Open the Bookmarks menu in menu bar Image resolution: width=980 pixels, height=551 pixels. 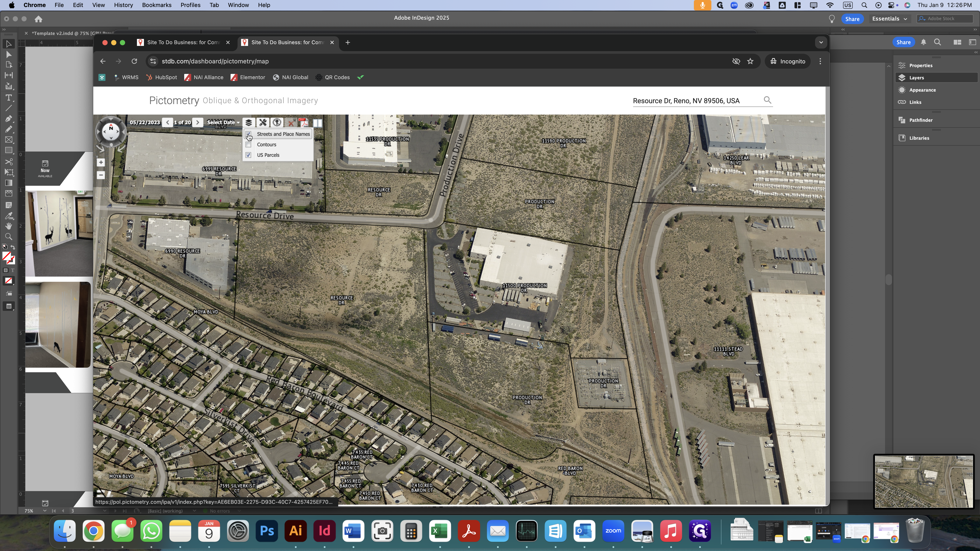[157, 5]
